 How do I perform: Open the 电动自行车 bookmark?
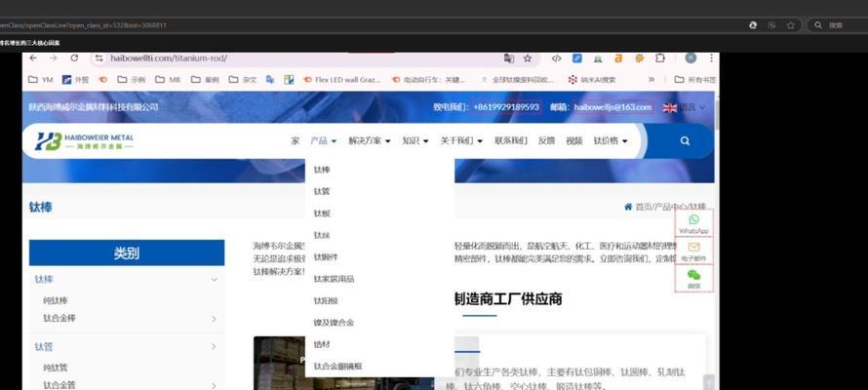(428, 80)
